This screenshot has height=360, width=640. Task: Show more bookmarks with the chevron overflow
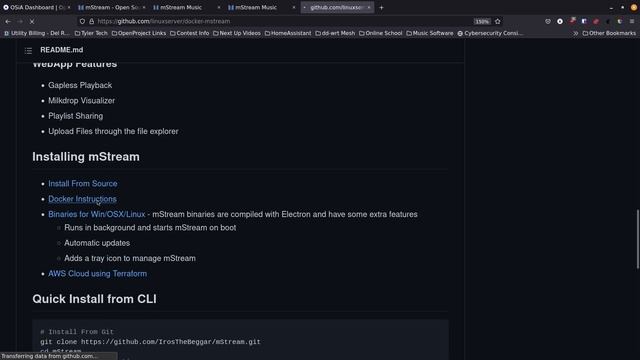tap(576, 33)
